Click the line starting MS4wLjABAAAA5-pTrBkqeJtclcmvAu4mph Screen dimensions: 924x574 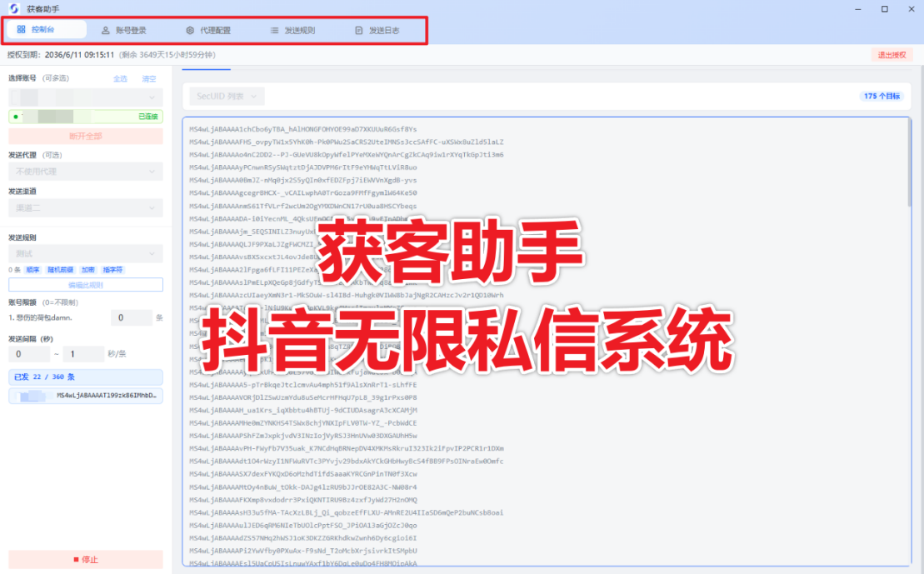(303, 385)
